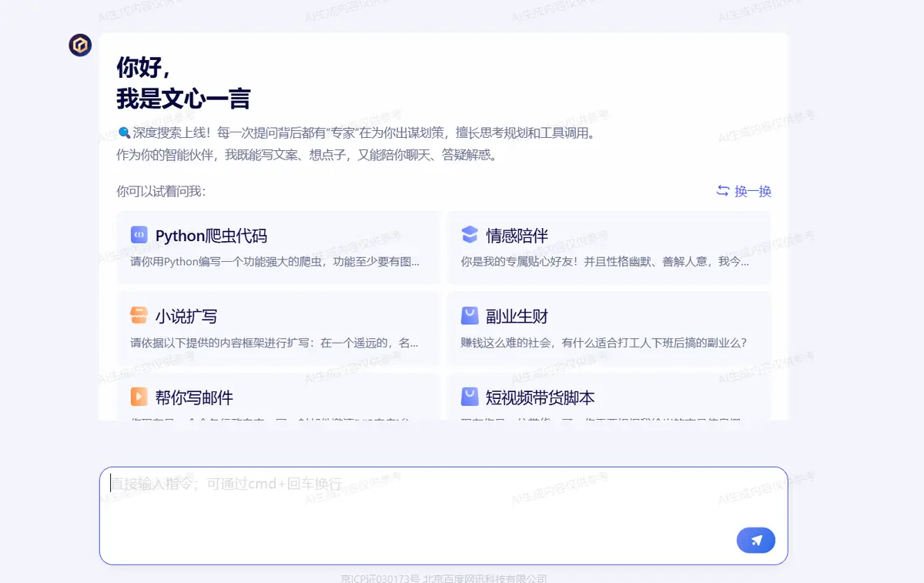Click the Python爬虫代码 code icon

pos(139,235)
